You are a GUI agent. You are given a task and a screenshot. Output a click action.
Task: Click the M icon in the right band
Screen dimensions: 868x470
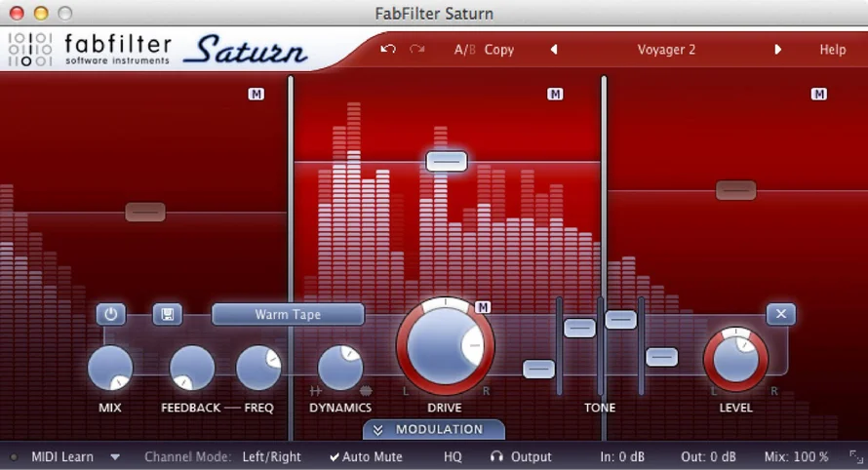[819, 94]
